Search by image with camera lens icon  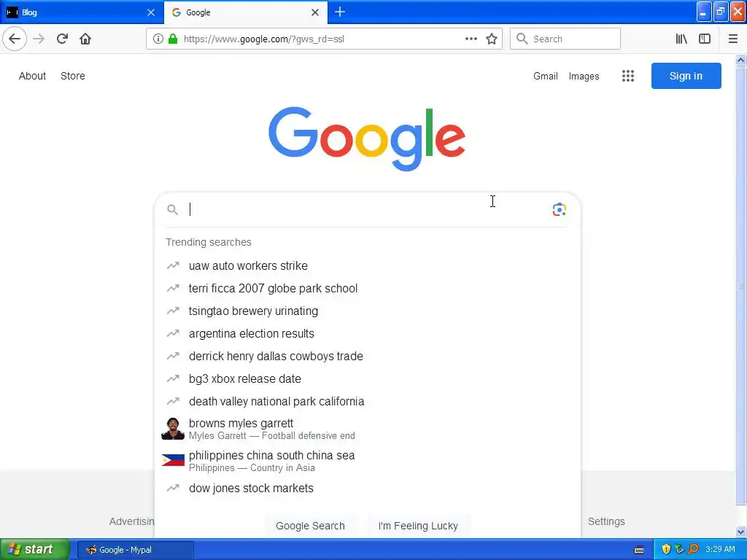coord(560,209)
